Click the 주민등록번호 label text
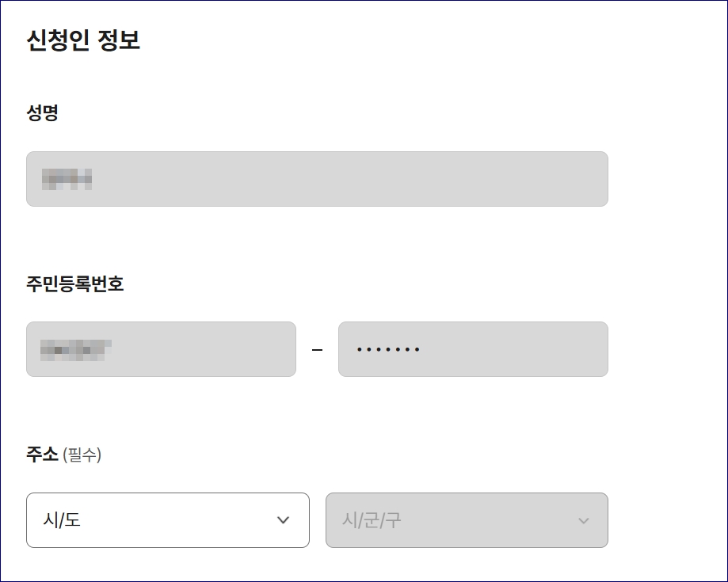This screenshot has height=582, width=728. (x=74, y=283)
